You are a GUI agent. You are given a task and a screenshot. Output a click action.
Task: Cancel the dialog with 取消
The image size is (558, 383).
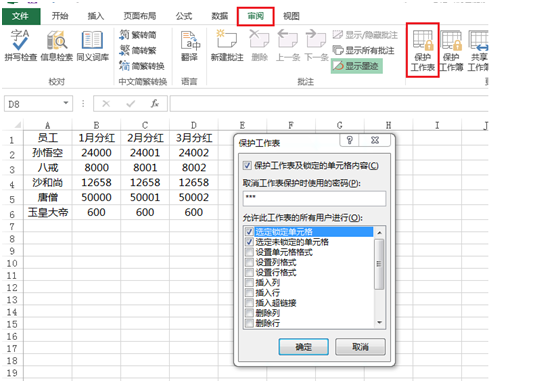(360, 347)
